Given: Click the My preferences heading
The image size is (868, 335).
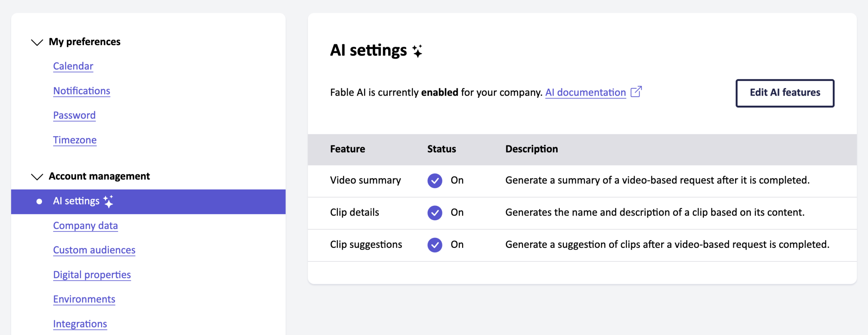Looking at the screenshot, I should [85, 42].
